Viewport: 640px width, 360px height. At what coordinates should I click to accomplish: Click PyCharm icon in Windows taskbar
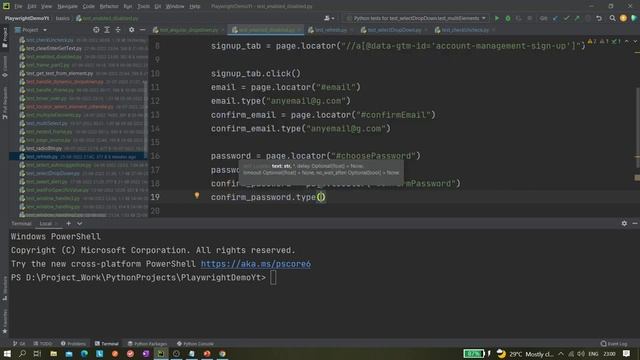(x=161, y=353)
